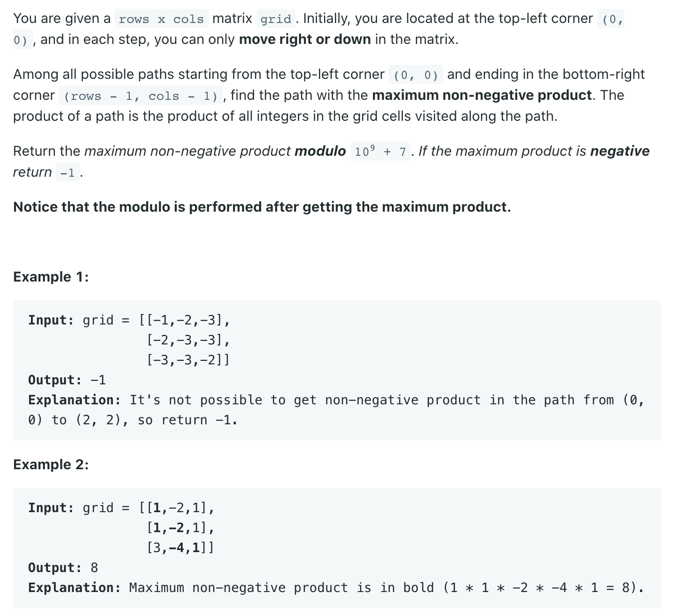Click the '(1 * 1 * -2 * -4 * 1 = 8)' text
The height and width of the screenshot is (616, 676).
543,588
